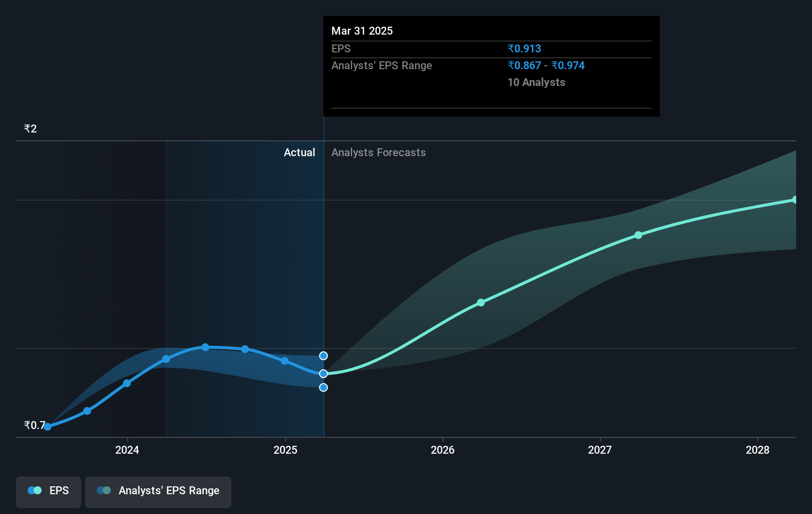Click the 2028 forecast EPS endpoint

[795, 200]
